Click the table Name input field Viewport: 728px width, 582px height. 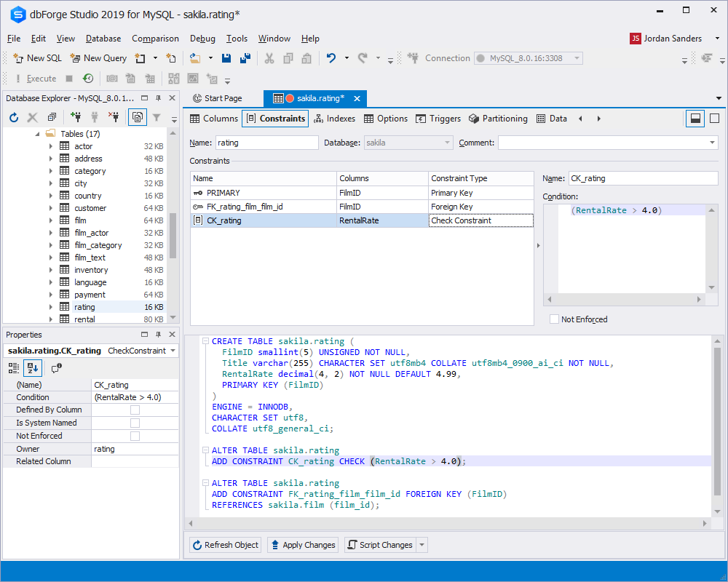click(266, 143)
